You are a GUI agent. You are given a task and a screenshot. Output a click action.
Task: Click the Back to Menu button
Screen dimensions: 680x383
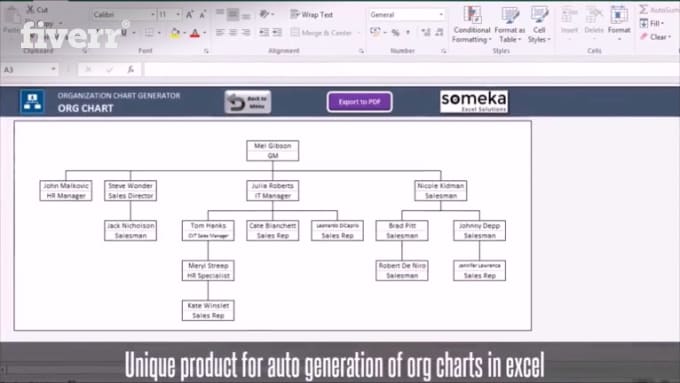(x=248, y=102)
